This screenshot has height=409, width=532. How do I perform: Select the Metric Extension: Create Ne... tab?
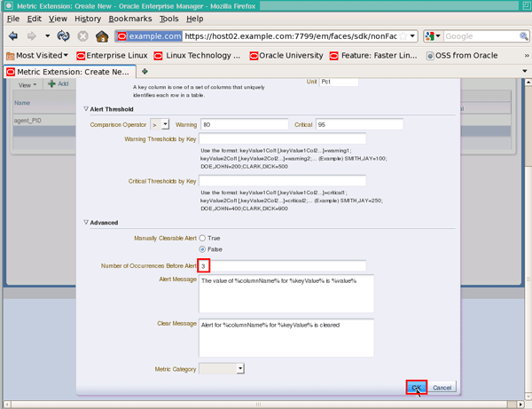click(x=70, y=72)
